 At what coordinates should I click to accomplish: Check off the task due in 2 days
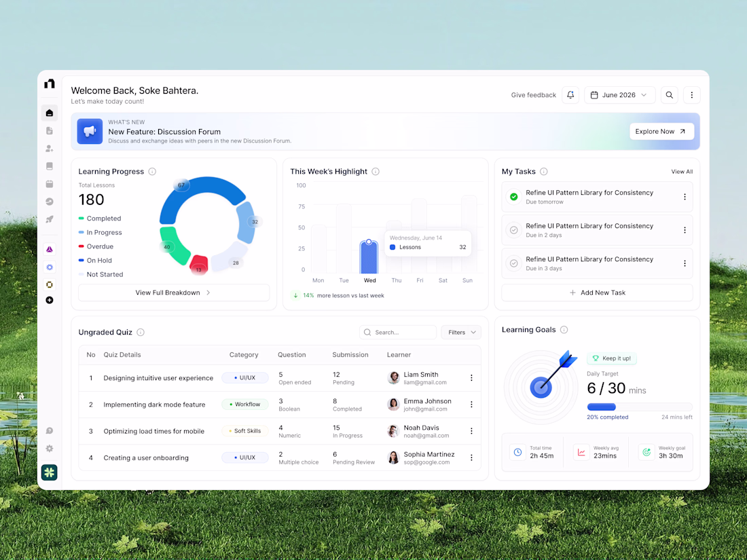[513, 230]
